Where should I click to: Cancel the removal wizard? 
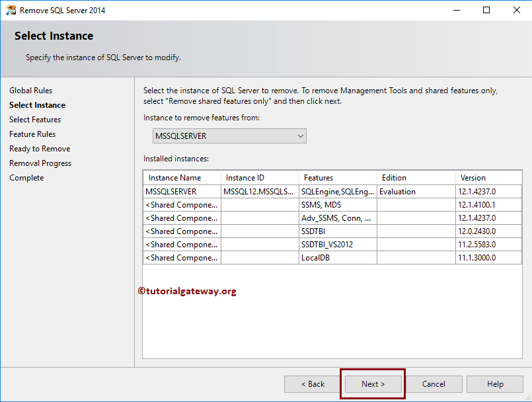click(434, 383)
